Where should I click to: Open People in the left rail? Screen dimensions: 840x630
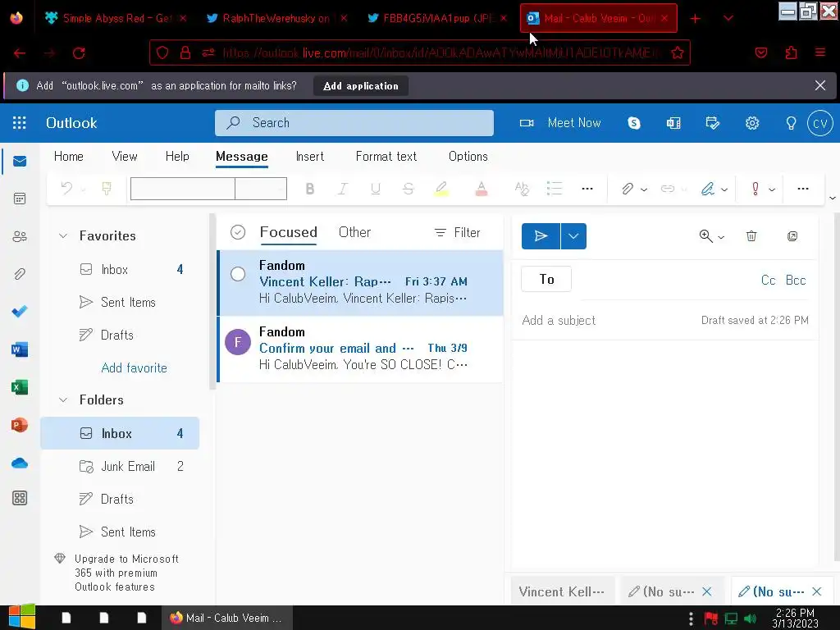20,236
